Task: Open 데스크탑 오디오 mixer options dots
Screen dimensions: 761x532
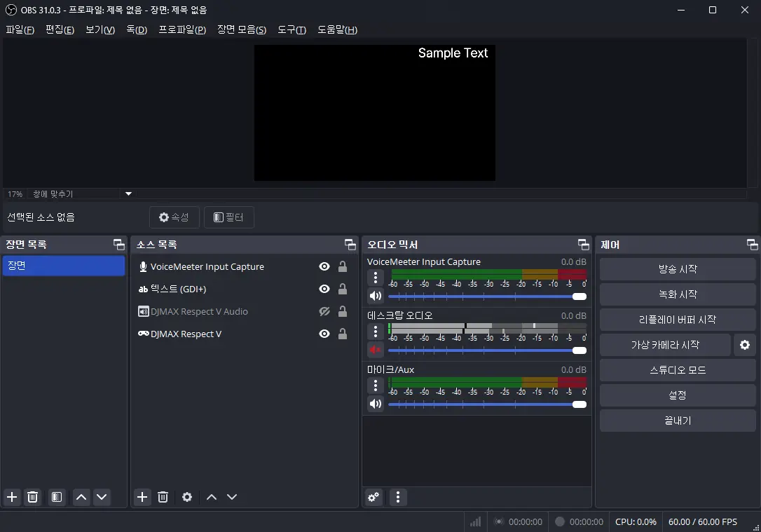Action: 375,332
